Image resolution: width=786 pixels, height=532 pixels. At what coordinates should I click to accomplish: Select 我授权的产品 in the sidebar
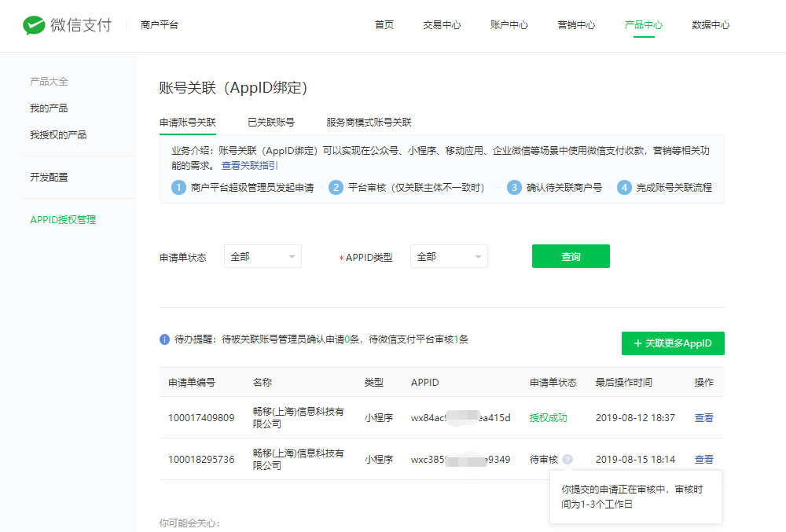pos(58,135)
